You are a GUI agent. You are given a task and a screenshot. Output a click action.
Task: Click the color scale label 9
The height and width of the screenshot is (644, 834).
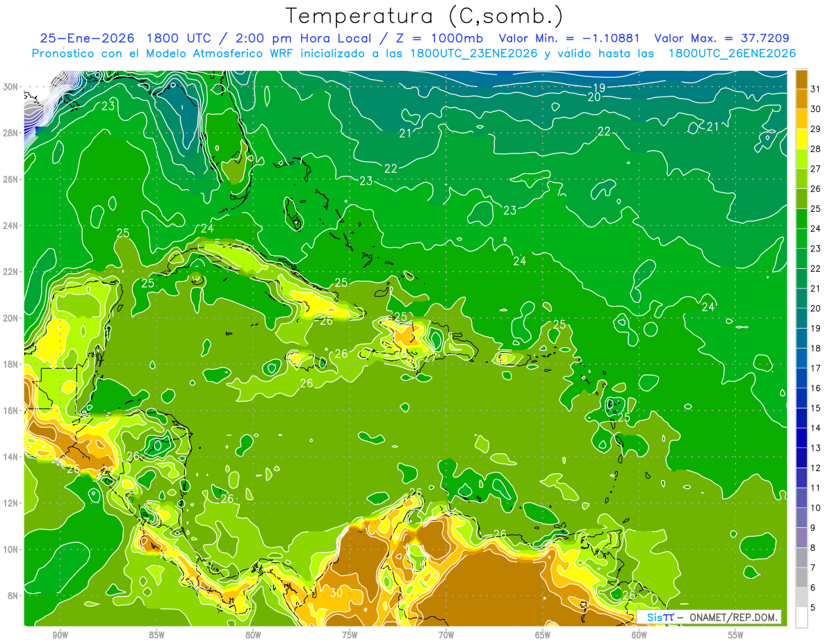coord(814,527)
